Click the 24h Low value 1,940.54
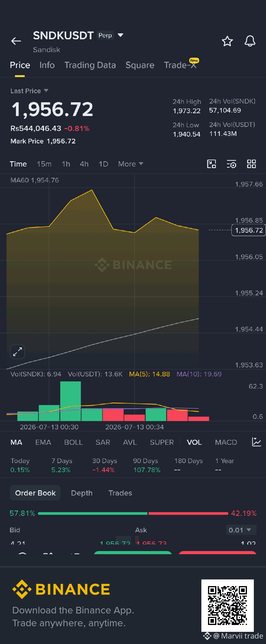 [x=187, y=134]
